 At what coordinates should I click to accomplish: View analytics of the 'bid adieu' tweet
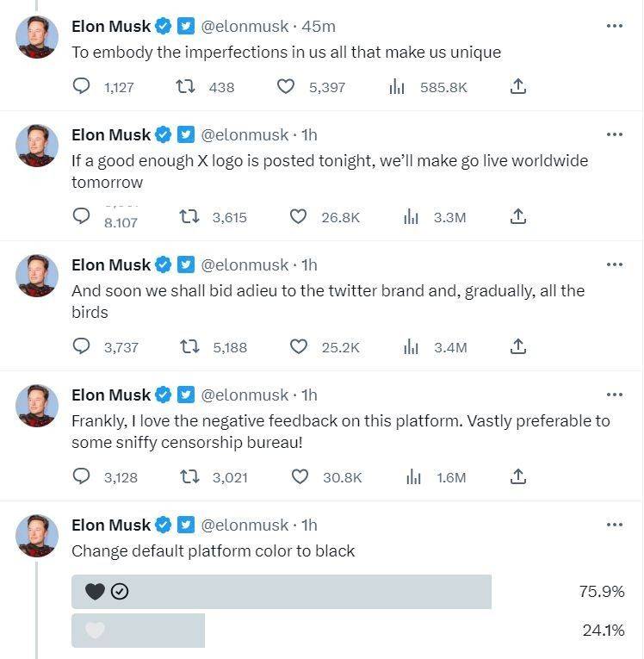pyautogui.click(x=412, y=346)
